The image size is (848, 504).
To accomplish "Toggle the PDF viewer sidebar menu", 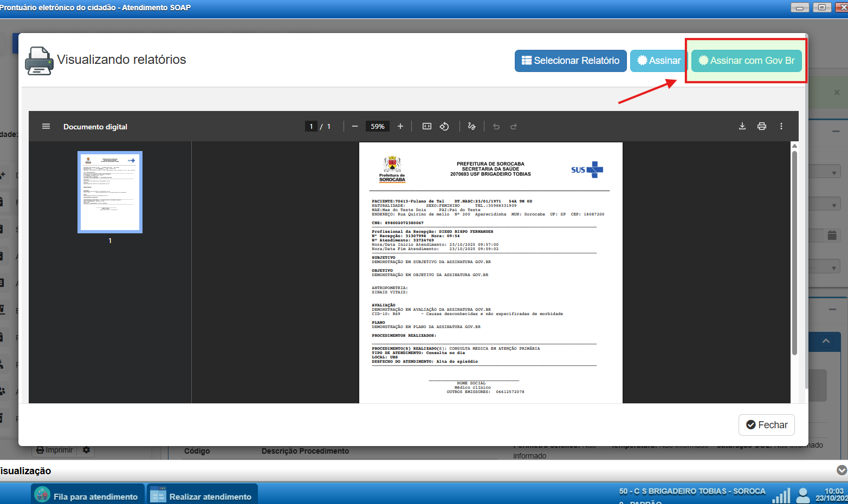I will pyautogui.click(x=46, y=127).
